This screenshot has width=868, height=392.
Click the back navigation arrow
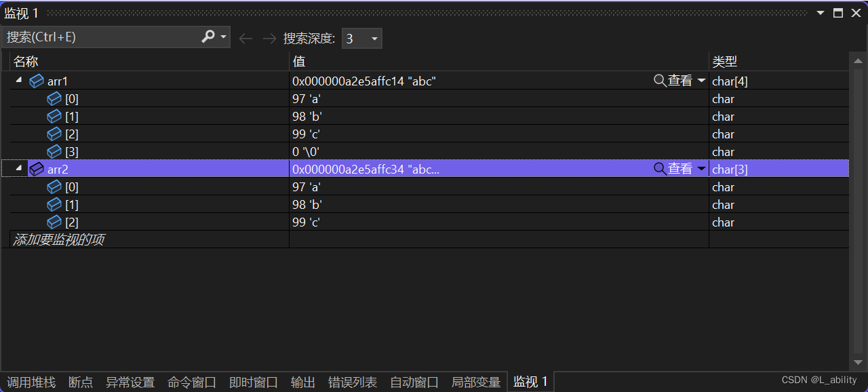point(245,38)
